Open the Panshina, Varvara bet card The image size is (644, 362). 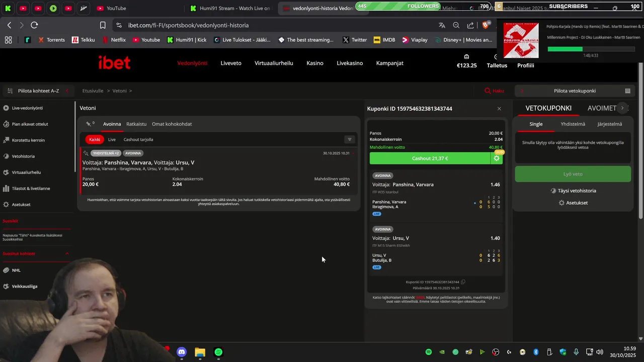218,170
